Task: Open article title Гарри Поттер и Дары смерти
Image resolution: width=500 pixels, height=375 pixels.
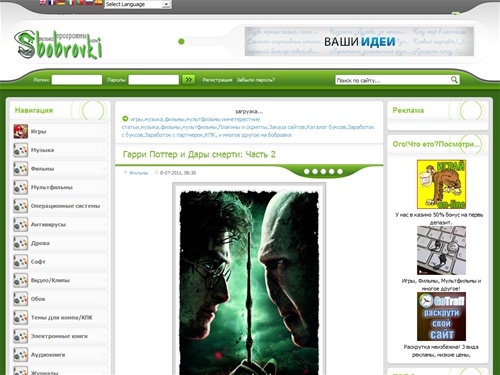Action: click(x=199, y=154)
